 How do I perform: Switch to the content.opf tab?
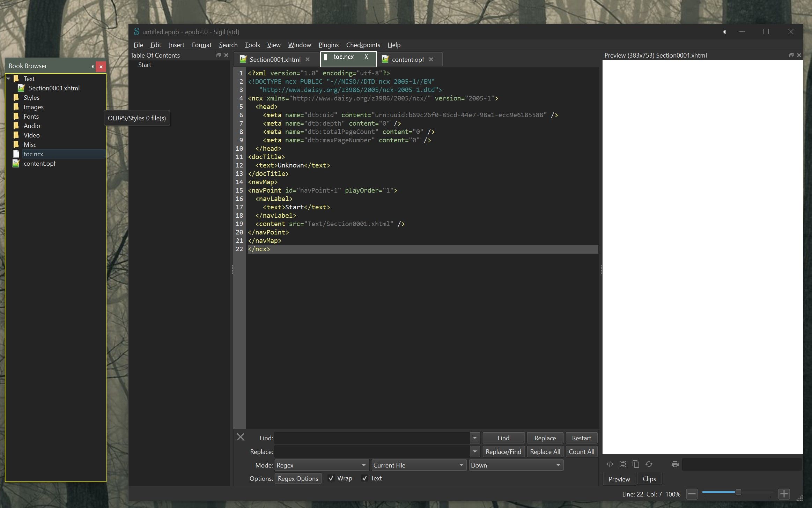(x=407, y=60)
